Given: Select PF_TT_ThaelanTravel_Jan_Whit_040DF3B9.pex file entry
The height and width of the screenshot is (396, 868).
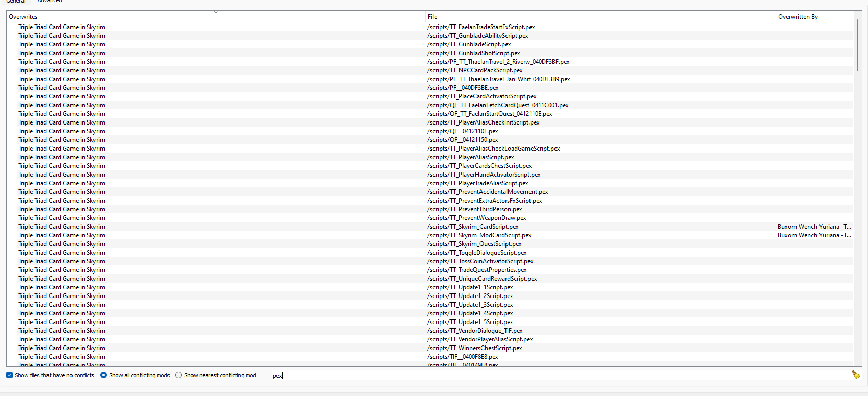Looking at the screenshot, I should pyautogui.click(x=499, y=79).
